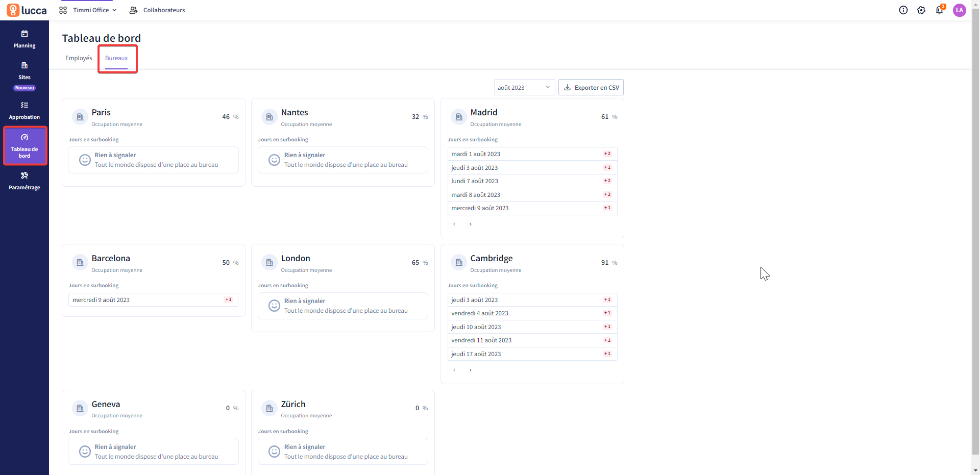Open Tableau de bord in the sidebar
980x475 pixels.
[x=24, y=146]
